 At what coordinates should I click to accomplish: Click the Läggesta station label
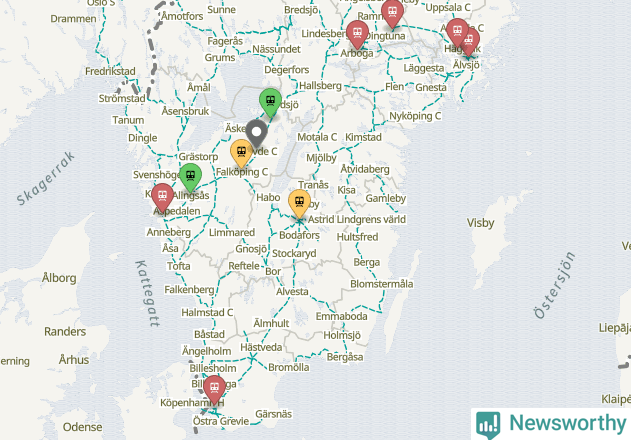424,68
